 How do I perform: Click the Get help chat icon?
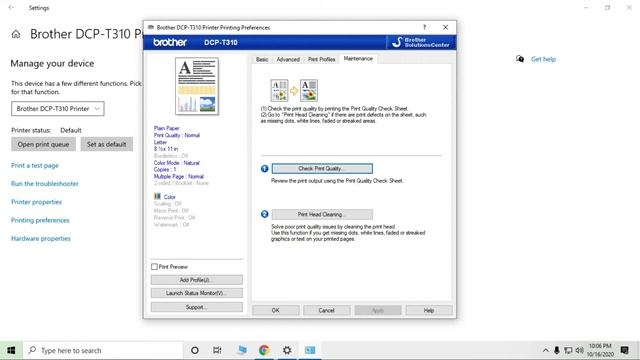tap(520, 59)
